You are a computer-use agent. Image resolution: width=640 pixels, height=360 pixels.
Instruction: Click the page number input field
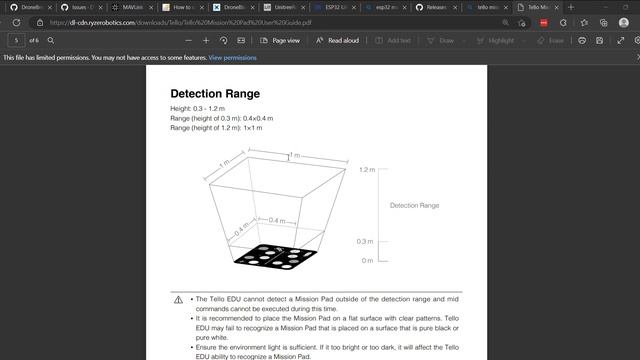click(x=16, y=40)
